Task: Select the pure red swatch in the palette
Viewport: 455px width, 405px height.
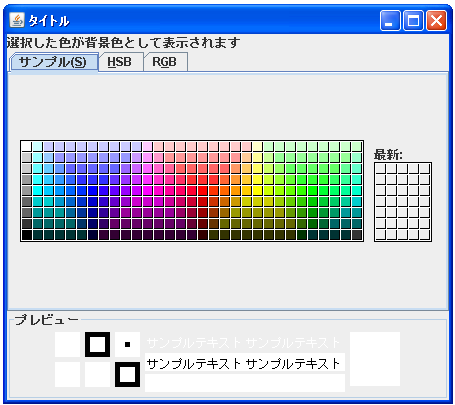Action: 203,190
